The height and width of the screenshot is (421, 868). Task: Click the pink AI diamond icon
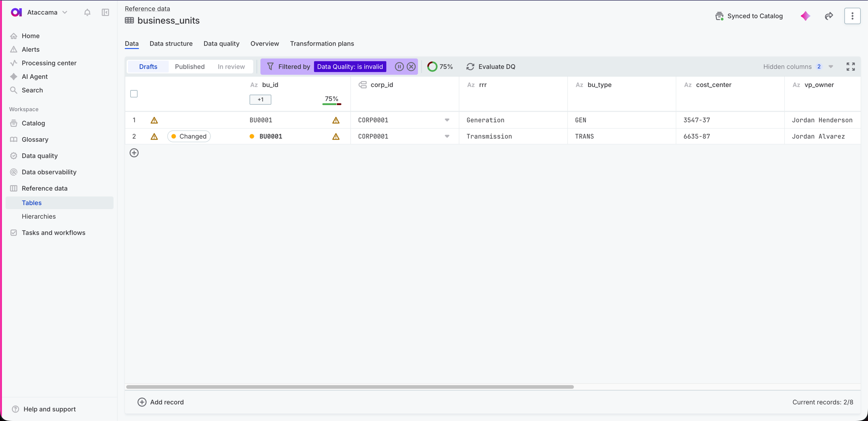806,16
